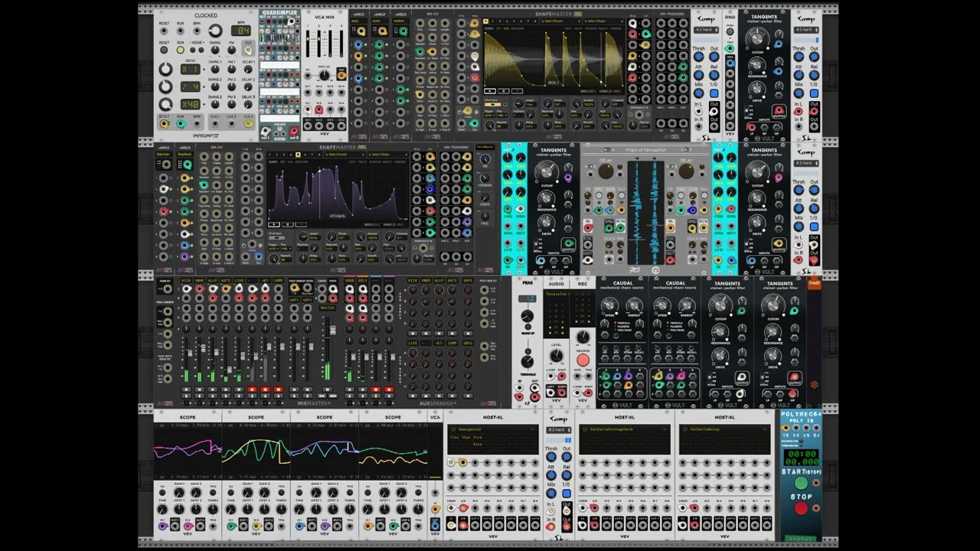Click the CLK 3 output jack on Clocked

(248, 123)
